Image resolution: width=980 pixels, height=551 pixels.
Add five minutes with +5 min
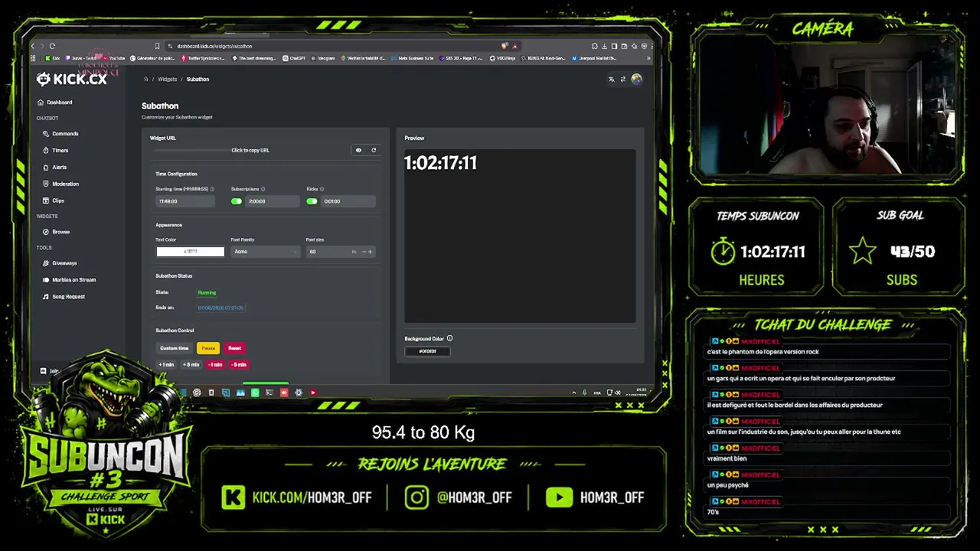click(x=191, y=365)
